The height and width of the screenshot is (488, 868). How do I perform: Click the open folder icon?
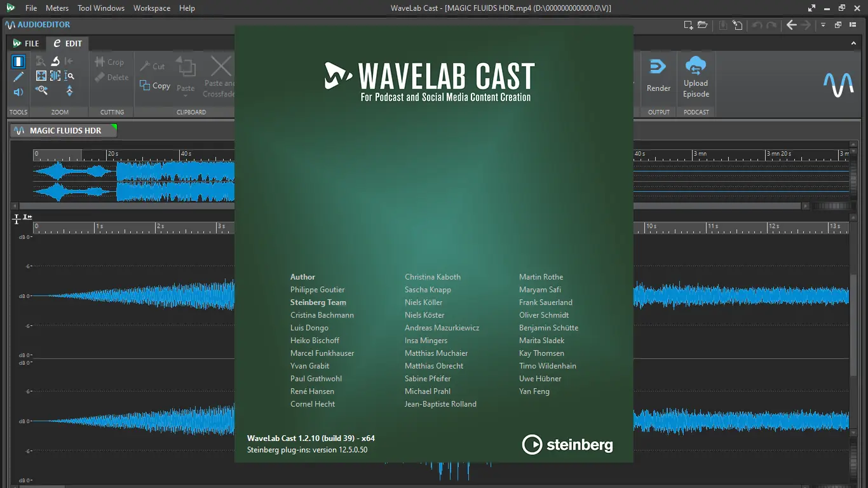[703, 25]
